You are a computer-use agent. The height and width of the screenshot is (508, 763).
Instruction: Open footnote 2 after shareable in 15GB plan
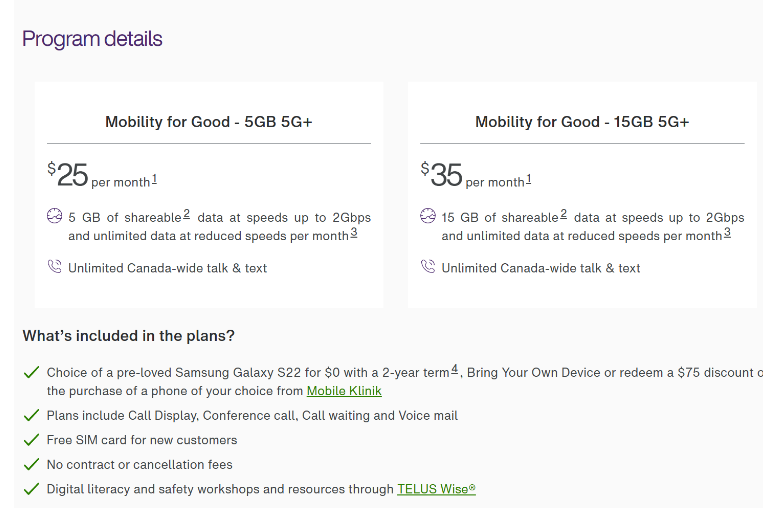pos(563,214)
